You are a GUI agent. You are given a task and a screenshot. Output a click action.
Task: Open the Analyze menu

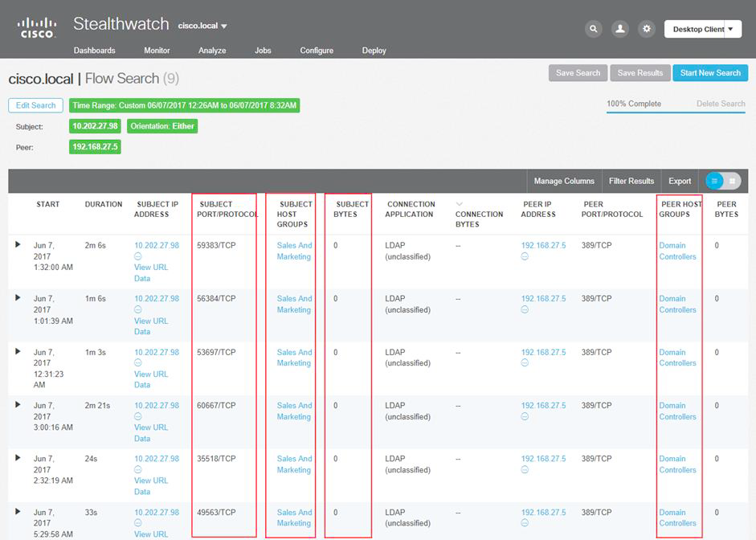tap(212, 50)
